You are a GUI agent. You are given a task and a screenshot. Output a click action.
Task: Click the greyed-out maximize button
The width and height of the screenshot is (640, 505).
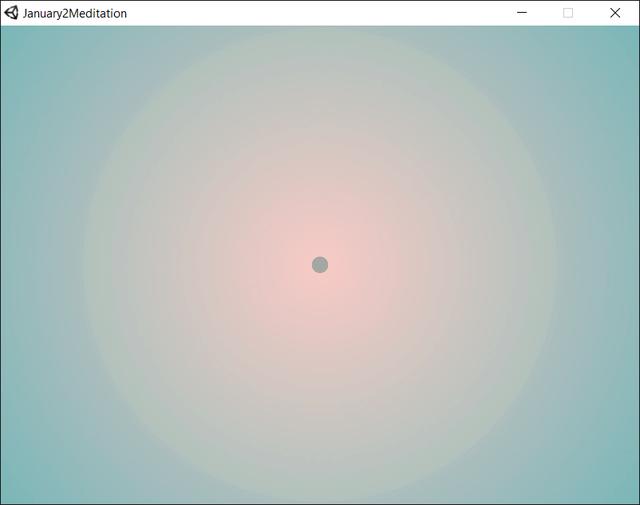pyautogui.click(x=568, y=13)
